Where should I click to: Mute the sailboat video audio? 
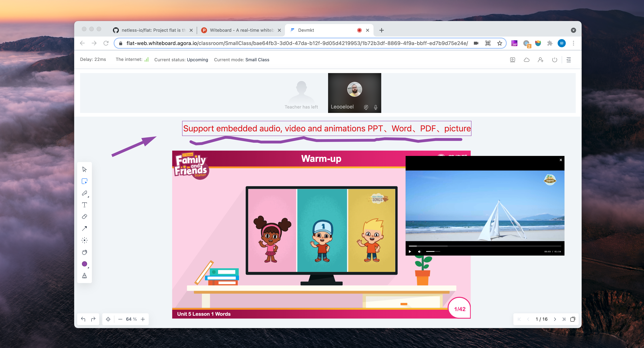pyautogui.click(x=419, y=251)
